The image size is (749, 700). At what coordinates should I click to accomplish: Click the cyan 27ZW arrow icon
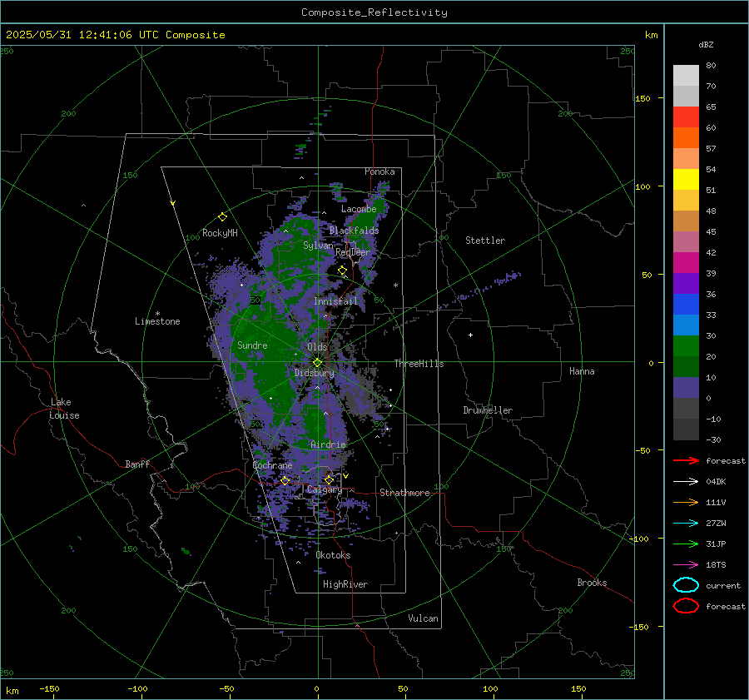point(686,524)
